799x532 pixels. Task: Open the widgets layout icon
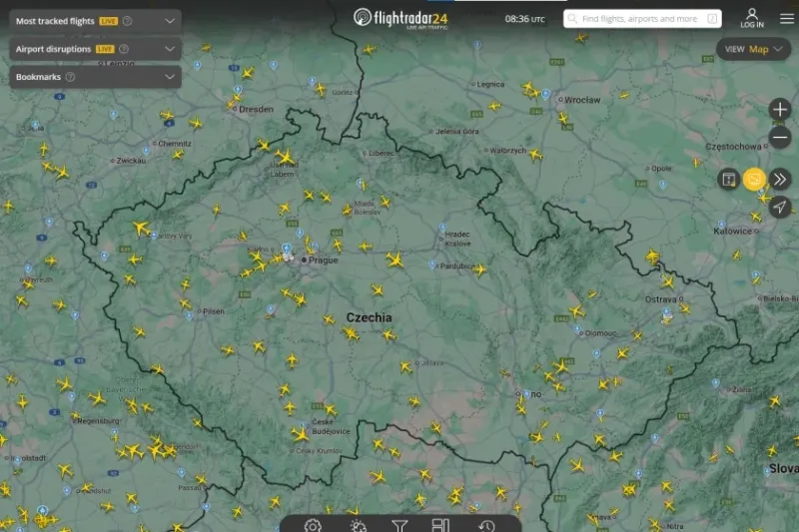point(440,525)
